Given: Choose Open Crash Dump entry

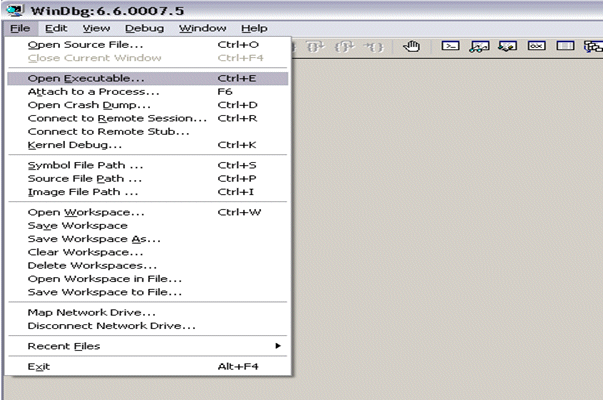Looking at the screenshot, I should pos(89,105).
